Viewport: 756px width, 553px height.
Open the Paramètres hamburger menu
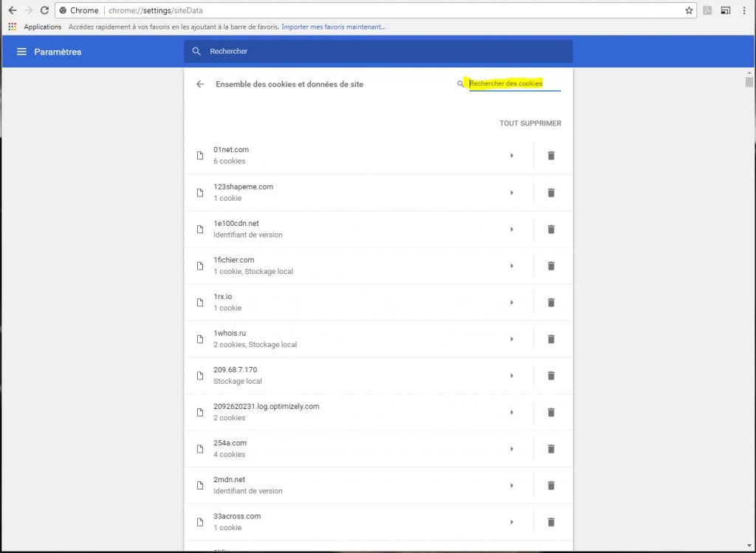(x=21, y=52)
